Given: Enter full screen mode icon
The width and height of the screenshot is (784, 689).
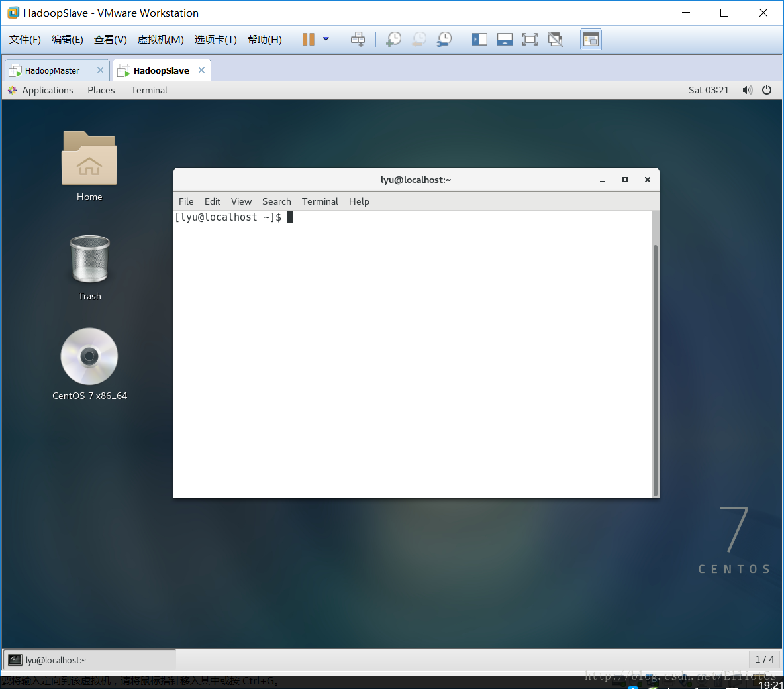Looking at the screenshot, I should click(x=530, y=40).
